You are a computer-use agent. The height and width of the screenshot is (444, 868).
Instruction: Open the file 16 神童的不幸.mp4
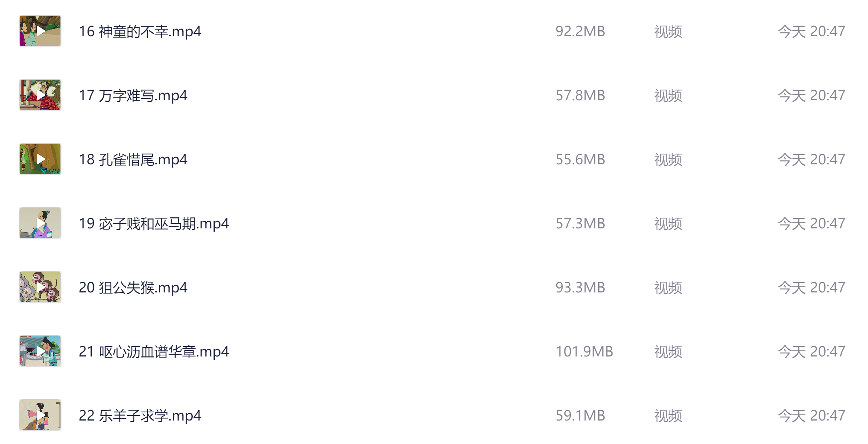pos(141,32)
